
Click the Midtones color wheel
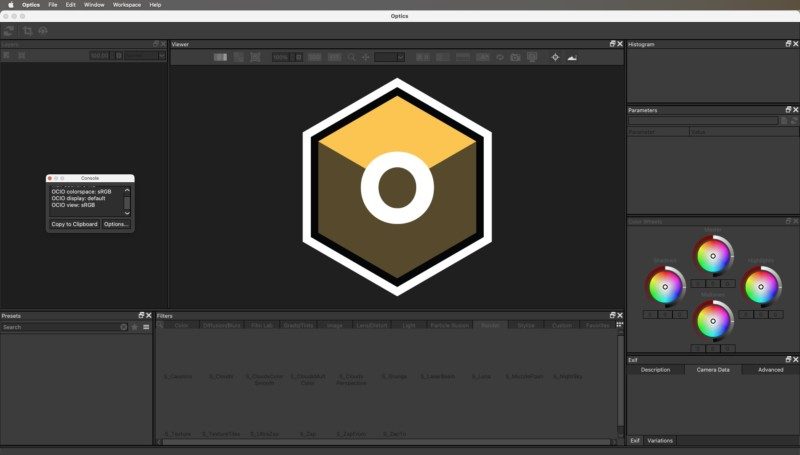pyautogui.click(x=713, y=321)
